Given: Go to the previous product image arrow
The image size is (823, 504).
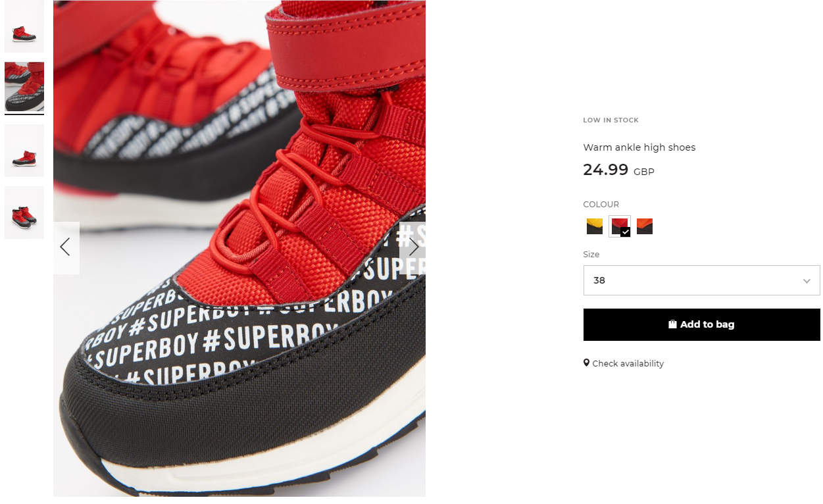Looking at the screenshot, I should 66,247.
